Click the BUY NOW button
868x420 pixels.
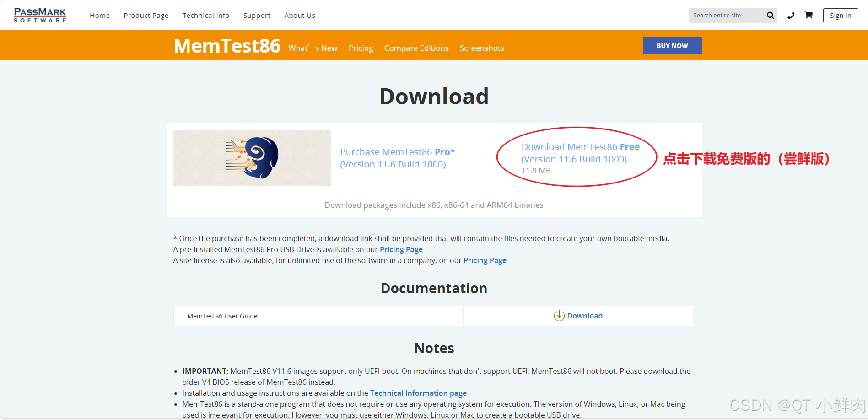coord(672,46)
